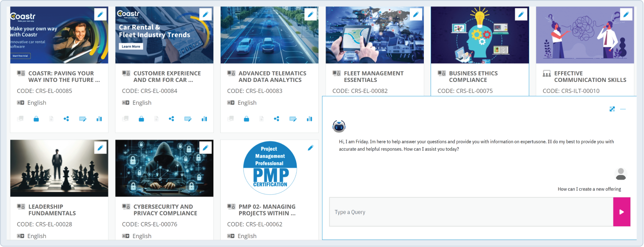
Task: Expand the chatbot panel to full size
Action: tap(612, 109)
